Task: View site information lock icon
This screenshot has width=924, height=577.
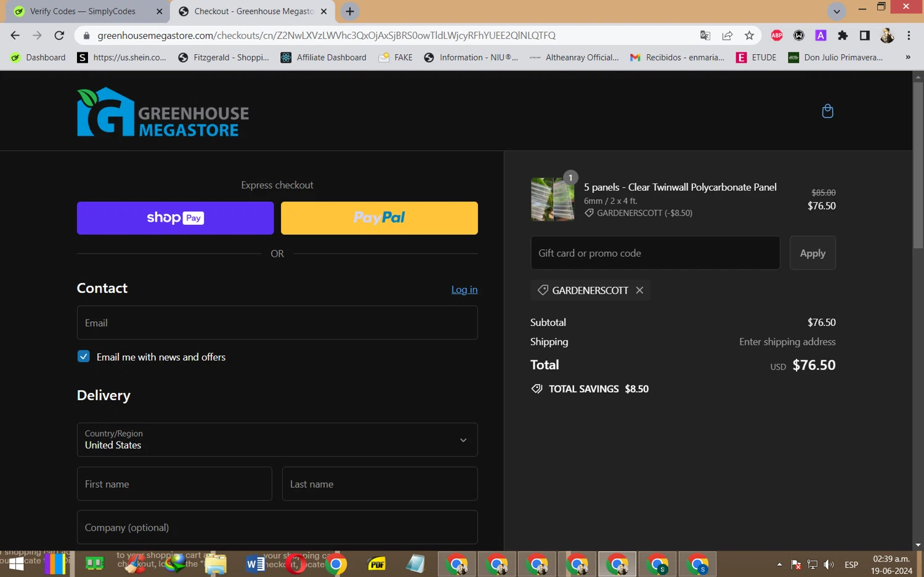Action: [86, 36]
